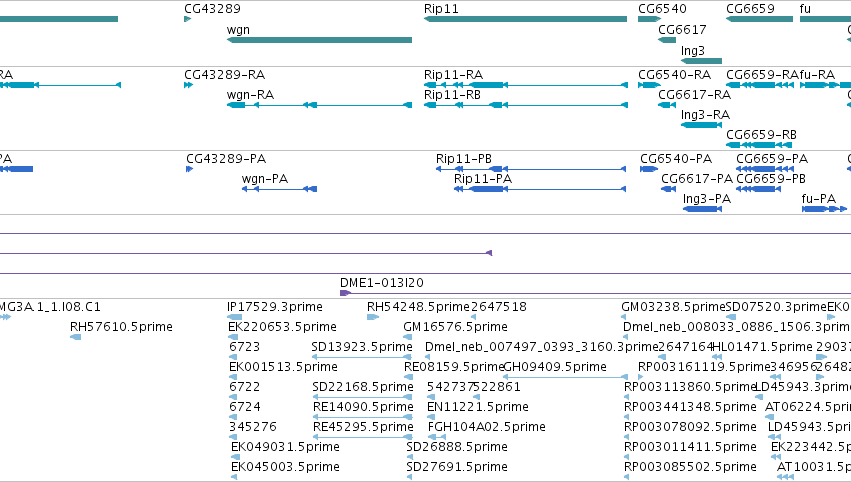Click the feature labeled 345276
Screen dimensions: 851x482
tap(234, 437)
